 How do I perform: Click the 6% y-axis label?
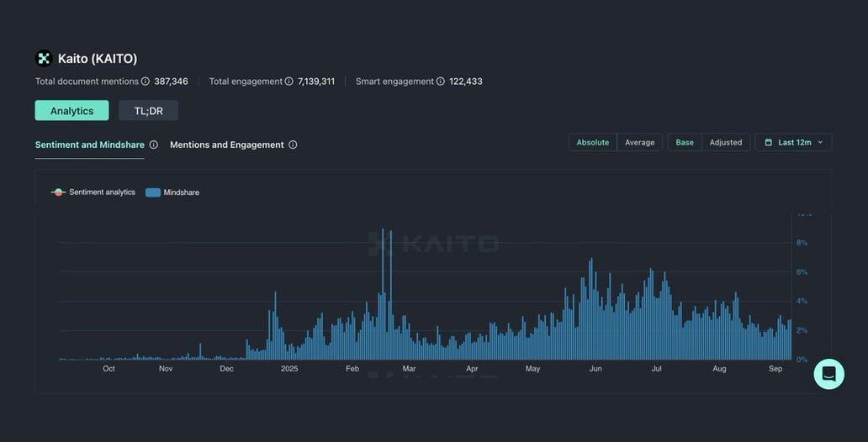802,272
